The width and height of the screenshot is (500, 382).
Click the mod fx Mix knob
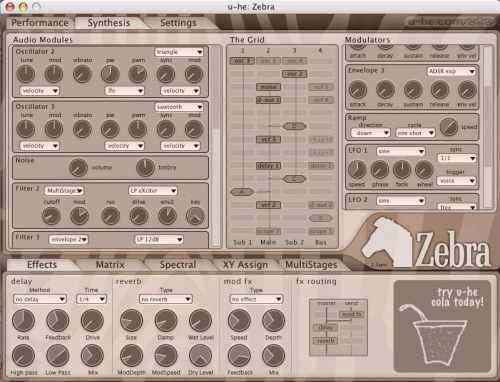(x=274, y=356)
